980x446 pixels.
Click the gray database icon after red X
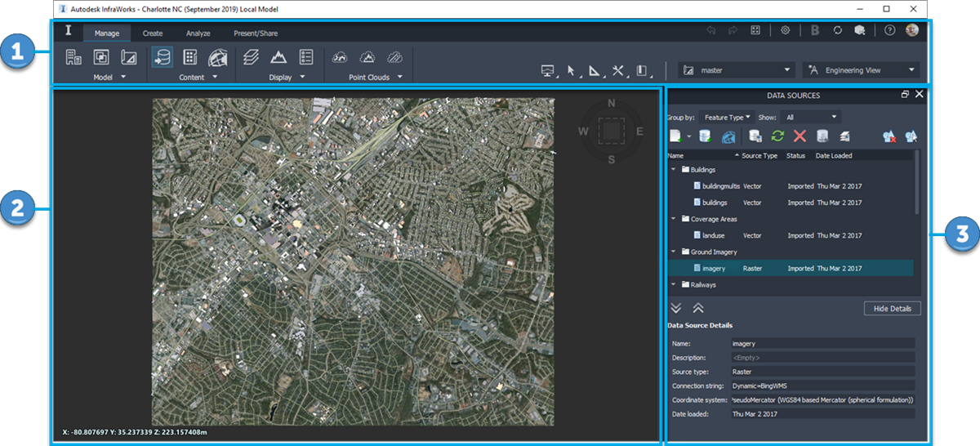pyautogui.click(x=822, y=137)
